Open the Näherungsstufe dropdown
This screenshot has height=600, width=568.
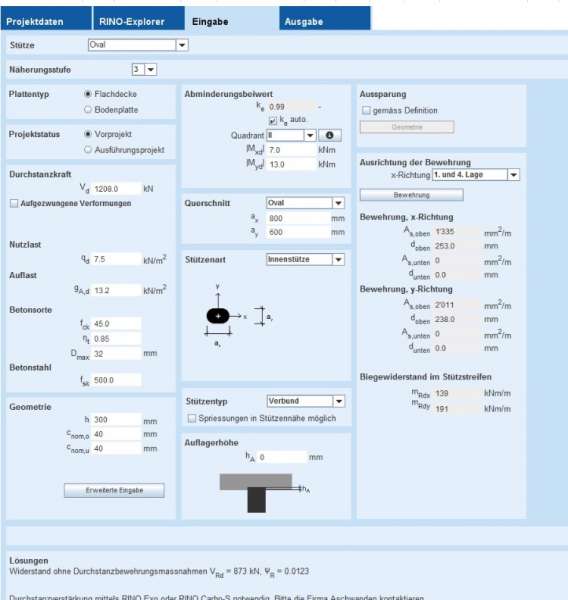click(144, 70)
